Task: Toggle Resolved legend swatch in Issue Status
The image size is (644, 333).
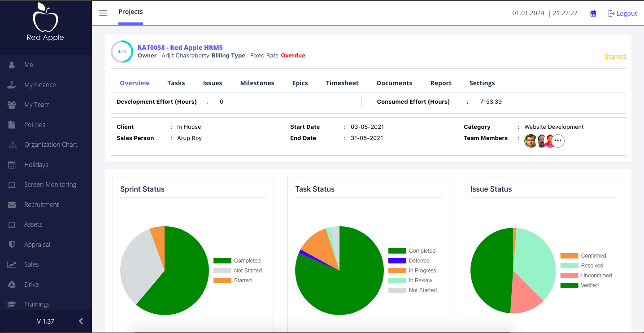Action: pos(569,266)
